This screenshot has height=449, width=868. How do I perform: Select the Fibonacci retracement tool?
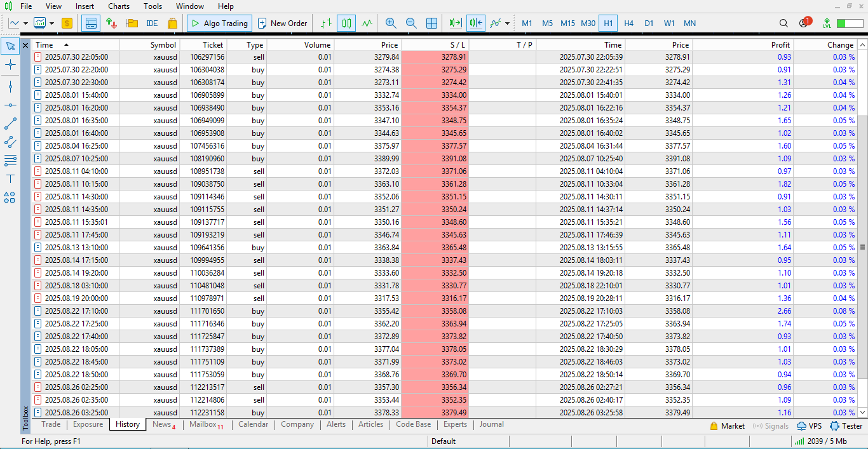(x=10, y=160)
